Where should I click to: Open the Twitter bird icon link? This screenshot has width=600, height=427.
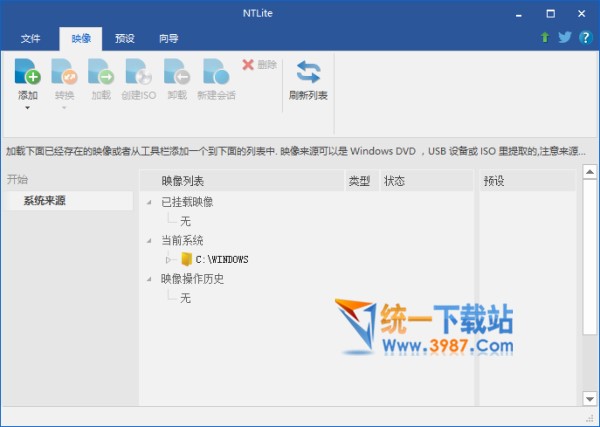click(565, 38)
